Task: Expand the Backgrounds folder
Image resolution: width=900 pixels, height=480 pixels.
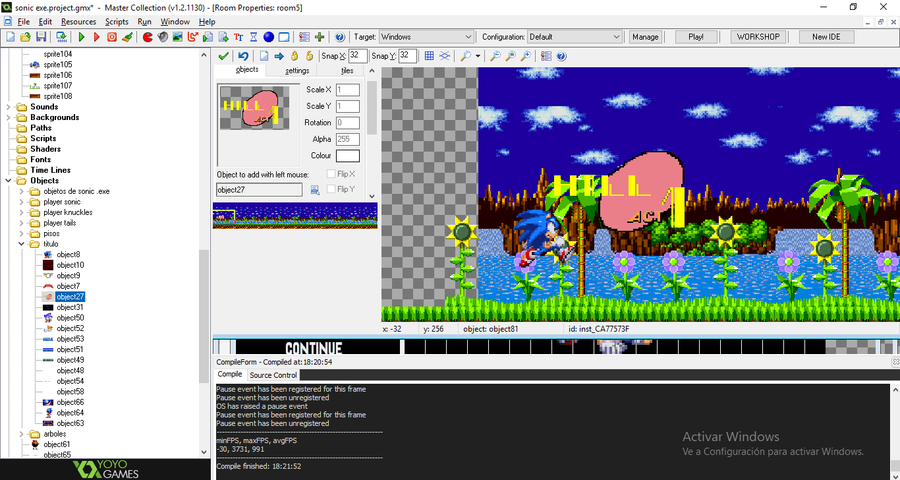Action: coord(8,117)
